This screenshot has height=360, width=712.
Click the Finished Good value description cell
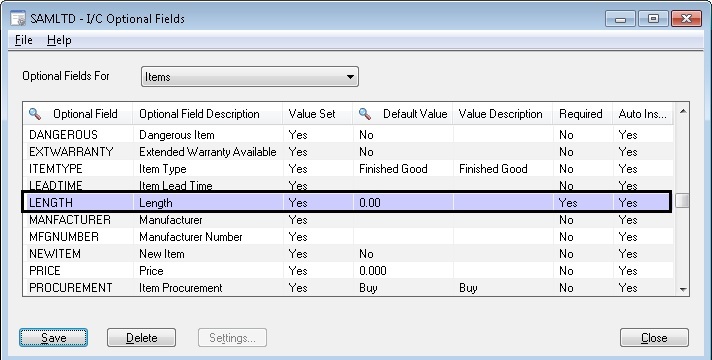click(x=503, y=169)
